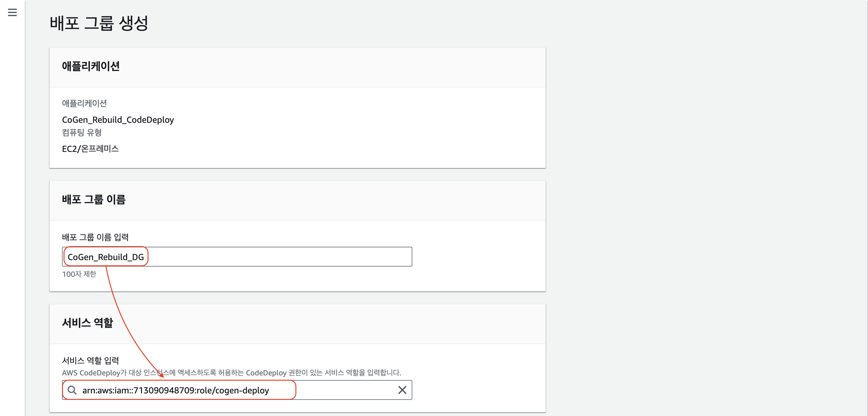Open the hamburger navigation menu
The width and height of the screenshot is (868, 416).
(x=12, y=12)
